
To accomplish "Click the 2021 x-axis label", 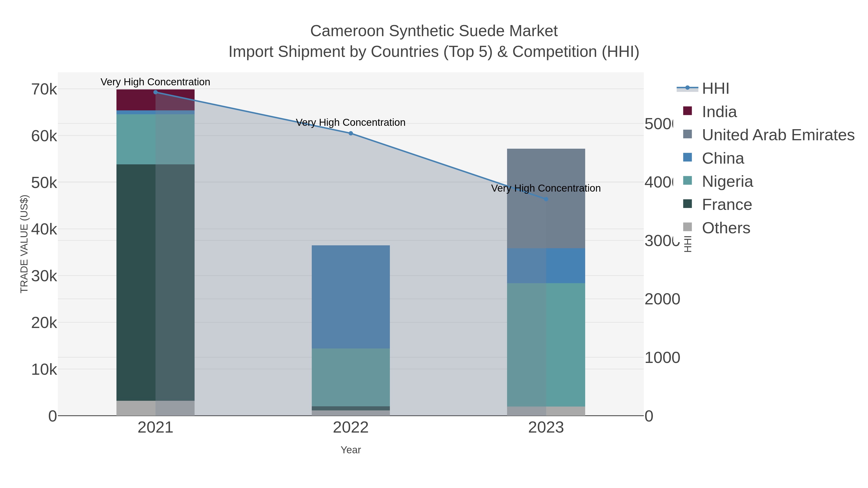I will pos(155,428).
